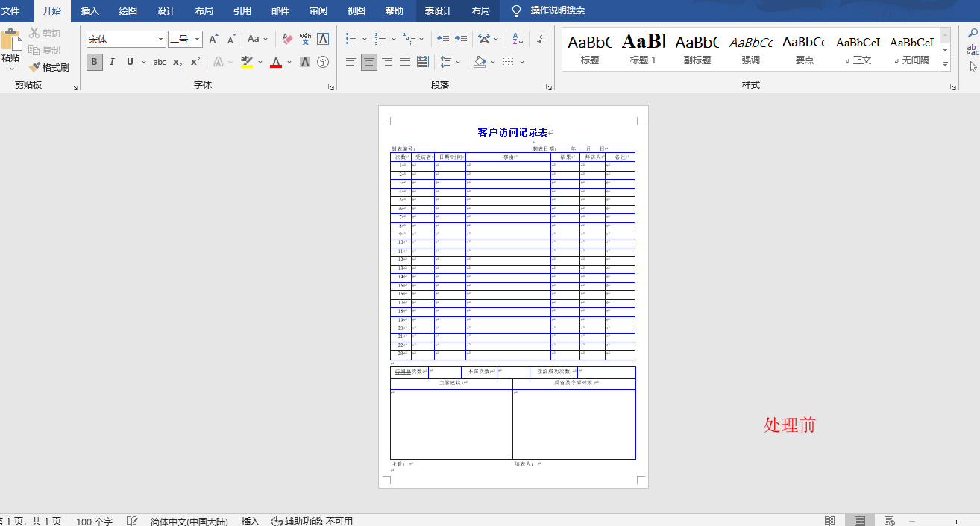
Task: Select the 格式刷 (Format Painter) tool
Action: (50, 66)
